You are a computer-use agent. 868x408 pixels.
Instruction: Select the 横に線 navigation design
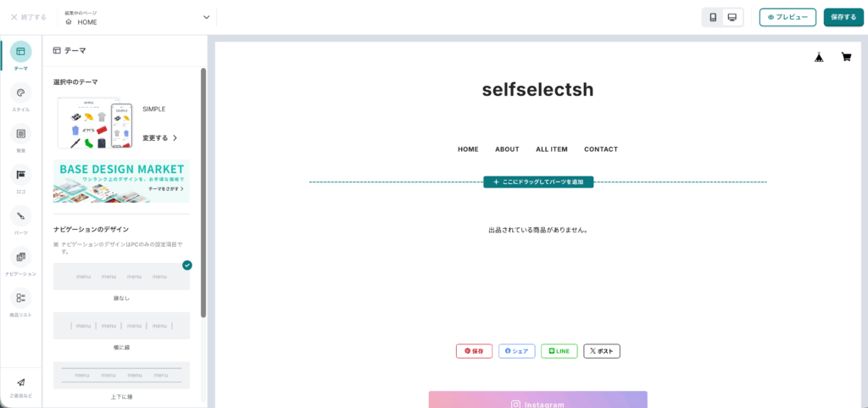click(121, 326)
